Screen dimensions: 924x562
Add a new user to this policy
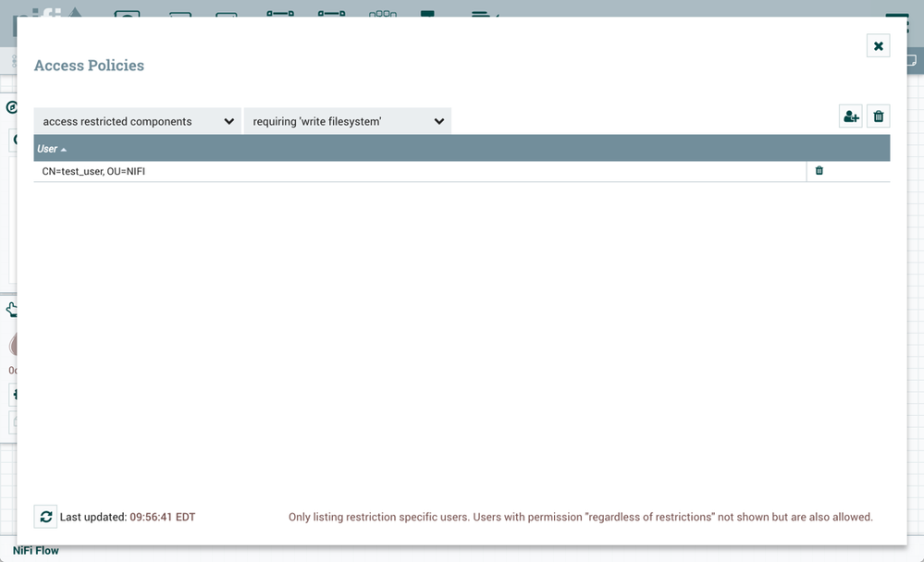[850, 116]
